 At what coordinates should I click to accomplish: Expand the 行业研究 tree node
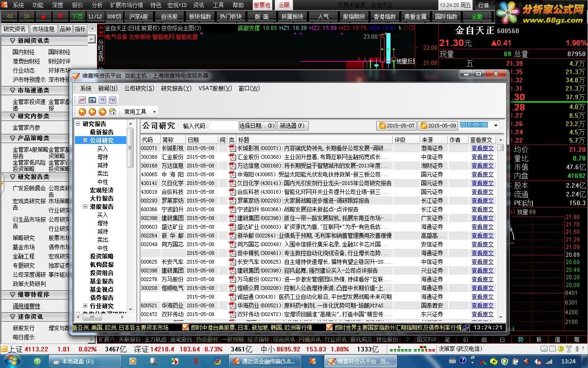(x=85, y=306)
